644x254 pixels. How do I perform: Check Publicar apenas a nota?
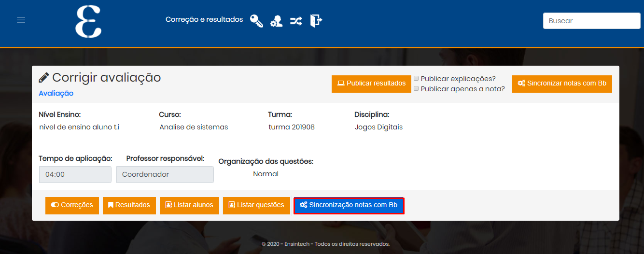tap(416, 88)
